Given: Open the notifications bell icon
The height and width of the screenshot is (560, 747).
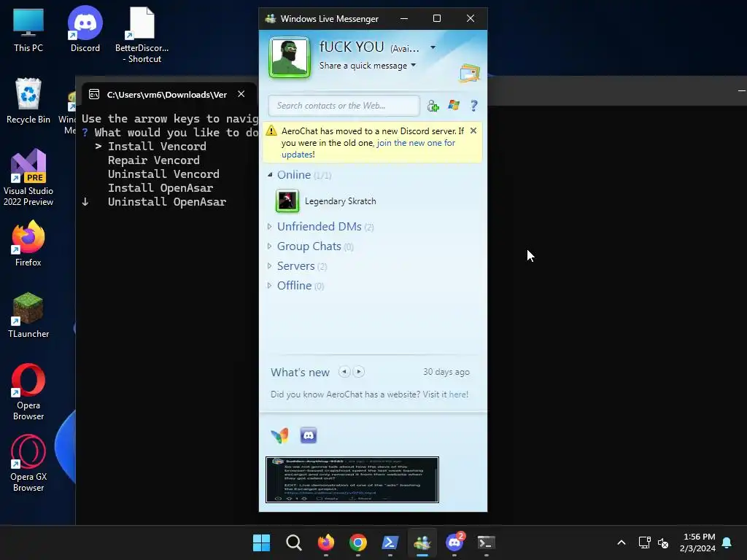Looking at the screenshot, I should coord(727,542).
